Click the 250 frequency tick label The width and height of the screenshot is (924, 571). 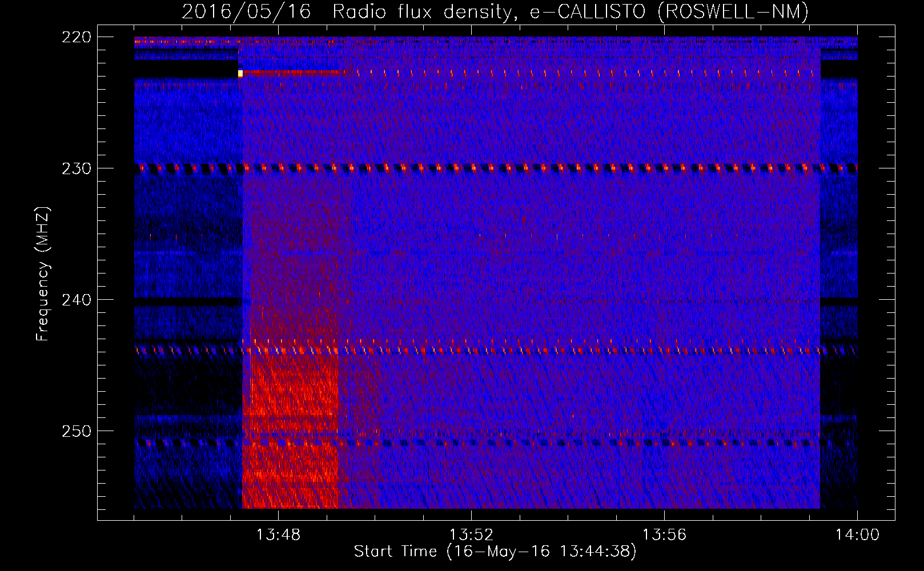pos(76,431)
